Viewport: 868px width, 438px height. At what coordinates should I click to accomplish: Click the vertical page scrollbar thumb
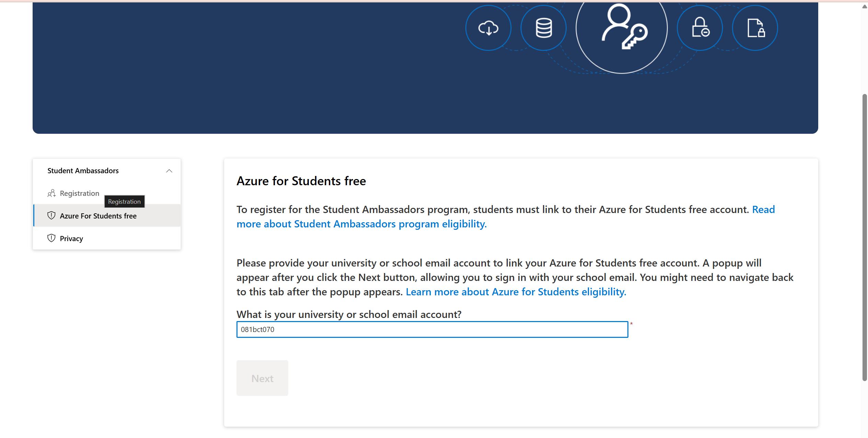tap(864, 237)
